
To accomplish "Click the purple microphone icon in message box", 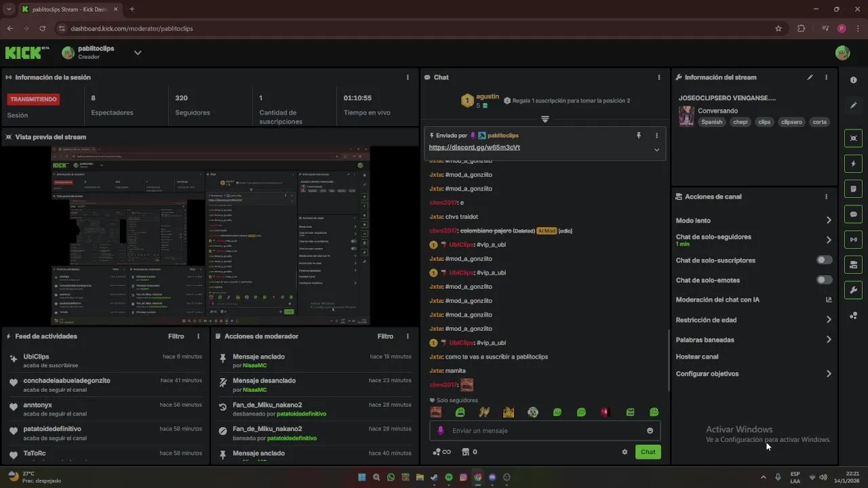I will (x=441, y=430).
